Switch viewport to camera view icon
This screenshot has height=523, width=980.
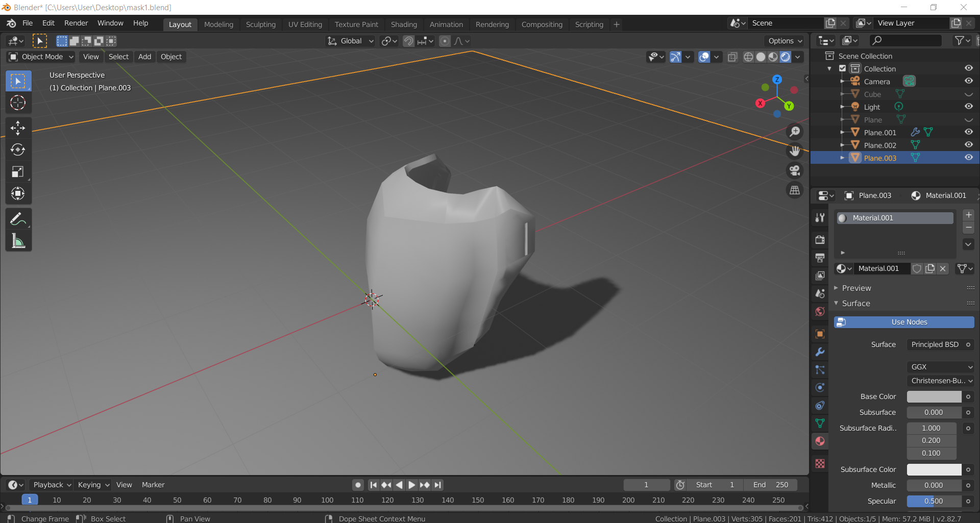point(795,170)
